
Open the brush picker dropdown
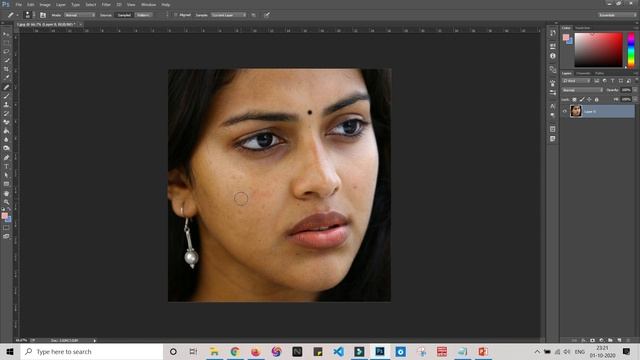[34, 15]
